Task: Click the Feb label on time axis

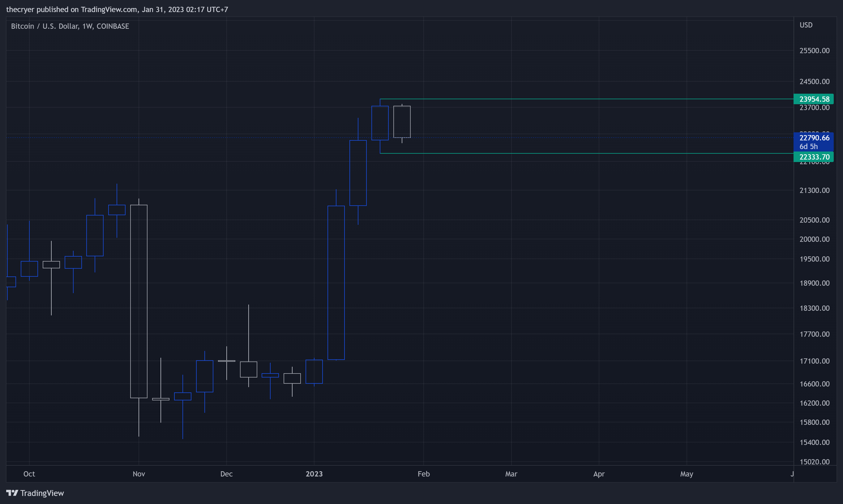Action: click(424, 474)
